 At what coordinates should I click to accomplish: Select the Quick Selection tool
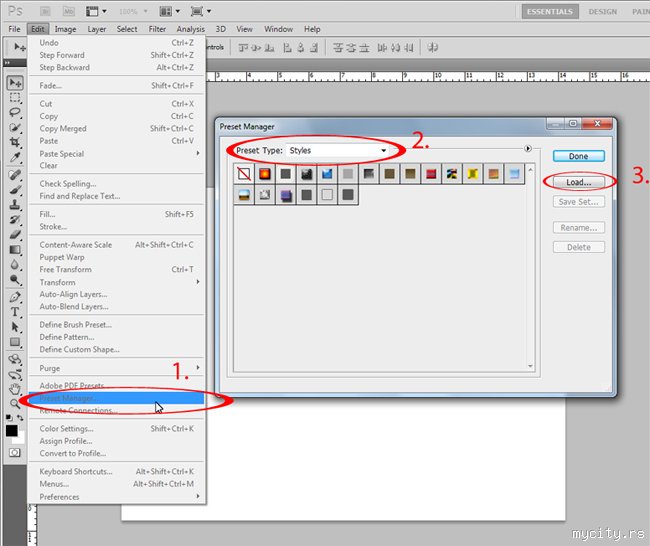click(15, 127)
